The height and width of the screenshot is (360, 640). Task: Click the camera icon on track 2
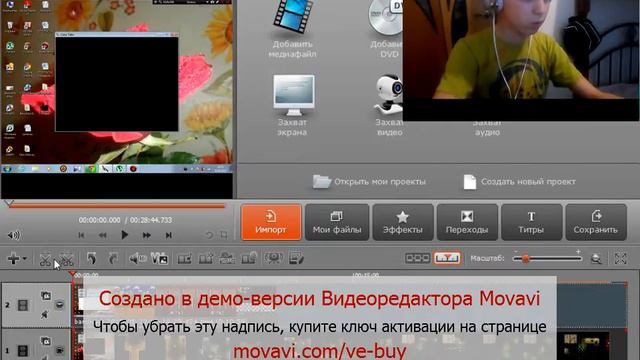pyautogui.click(x=46, y=296)
